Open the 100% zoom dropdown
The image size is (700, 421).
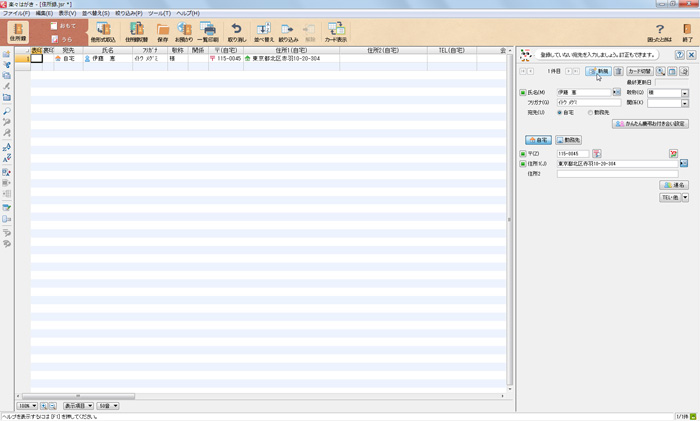click(x=27, y=406)
